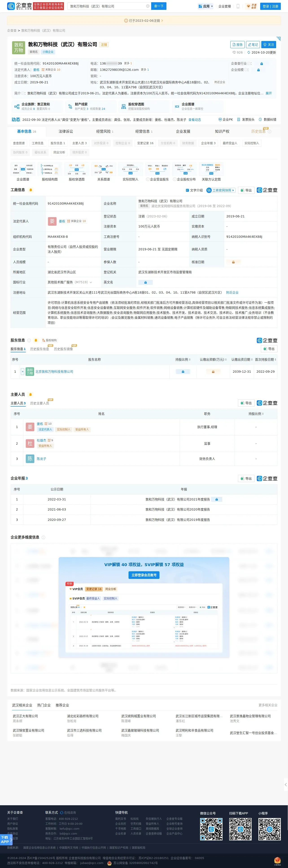Viewport: 288px width, 868px height.
Task: Click the 查一下 search button
Action: tap(159, 6)
